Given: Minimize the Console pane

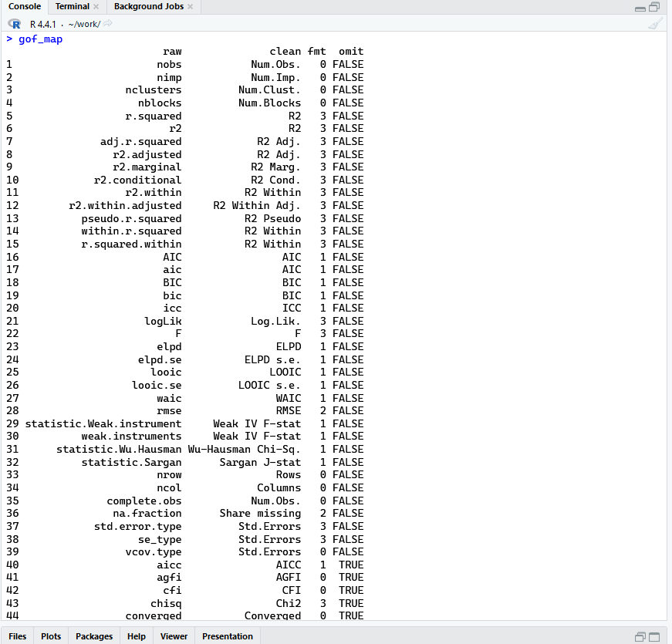Looking at the screenshot, I should point(640,8).
